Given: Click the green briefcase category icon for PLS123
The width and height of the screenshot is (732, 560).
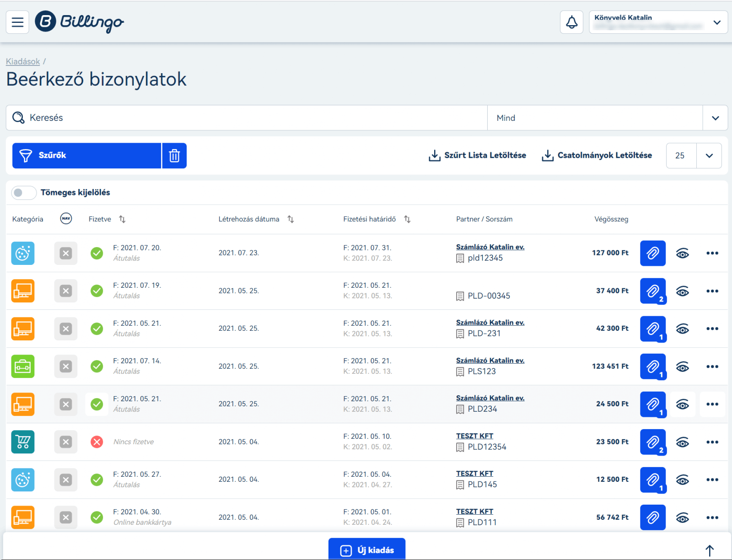Looking at the screenshot, I should tap(23, 366).
